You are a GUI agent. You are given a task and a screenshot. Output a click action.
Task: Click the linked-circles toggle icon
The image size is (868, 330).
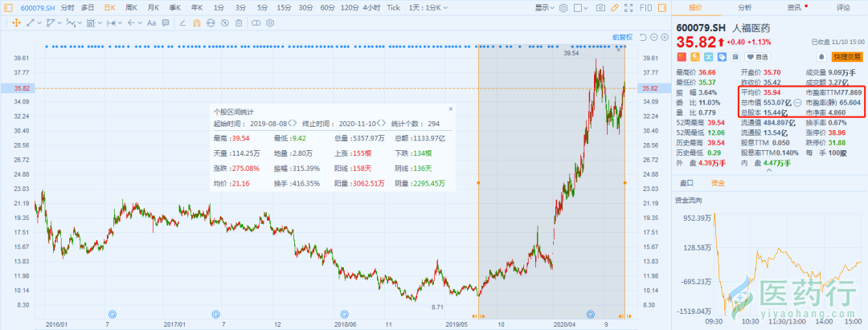(256, 22)
